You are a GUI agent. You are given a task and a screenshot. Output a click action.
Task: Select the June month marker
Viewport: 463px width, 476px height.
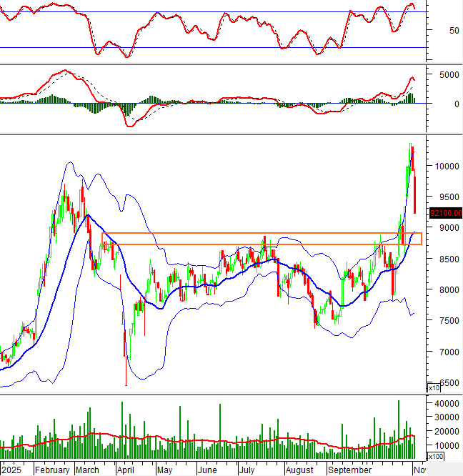tap(206, 470)
